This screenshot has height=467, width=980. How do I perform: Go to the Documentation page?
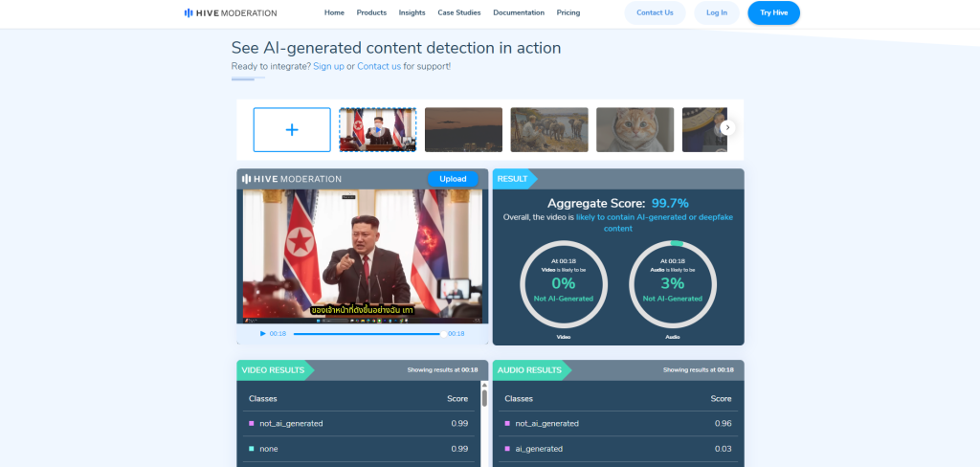point(519,13)
